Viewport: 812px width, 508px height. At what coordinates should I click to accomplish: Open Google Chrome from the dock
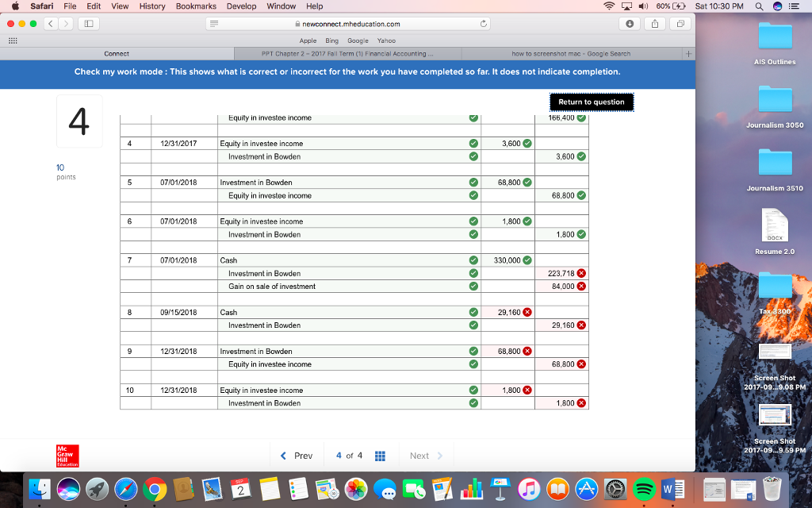[155, 489]
